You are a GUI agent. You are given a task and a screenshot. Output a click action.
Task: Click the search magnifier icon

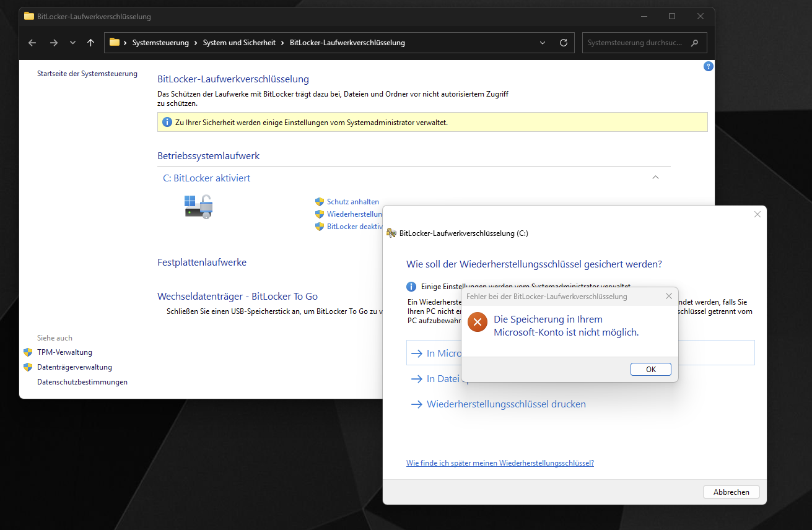click(x=695, y=43)
